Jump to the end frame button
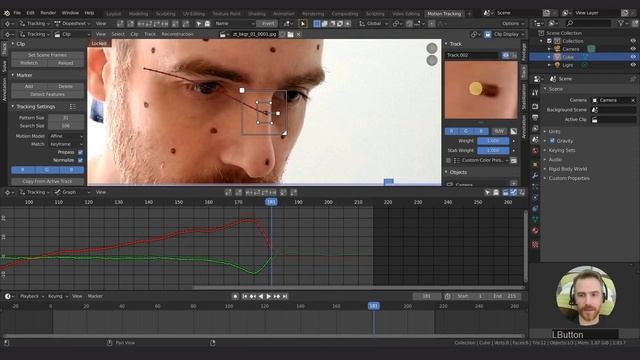 (285, 296)
